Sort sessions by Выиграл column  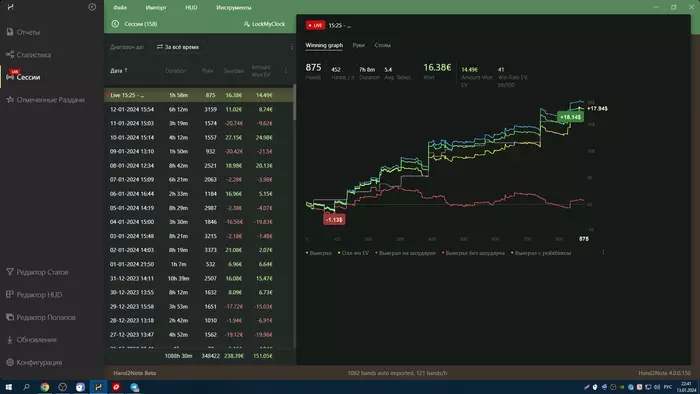[233, 71]
